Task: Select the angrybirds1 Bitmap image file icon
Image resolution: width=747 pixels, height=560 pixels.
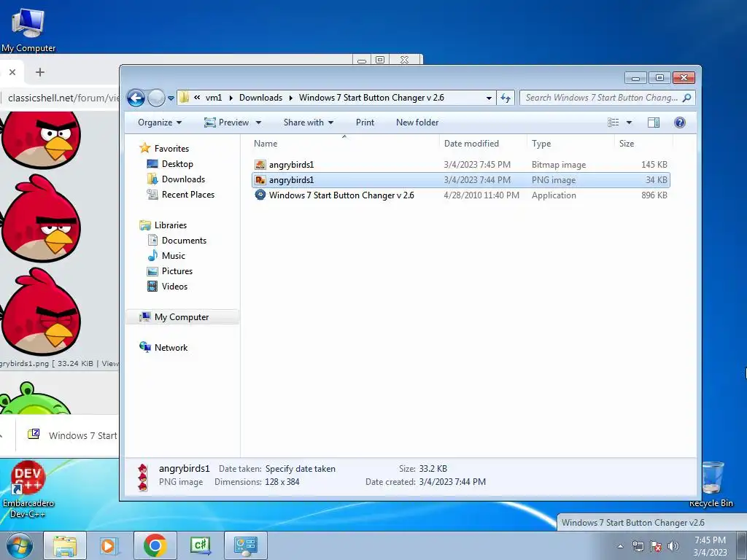Action: click(260, 165)
